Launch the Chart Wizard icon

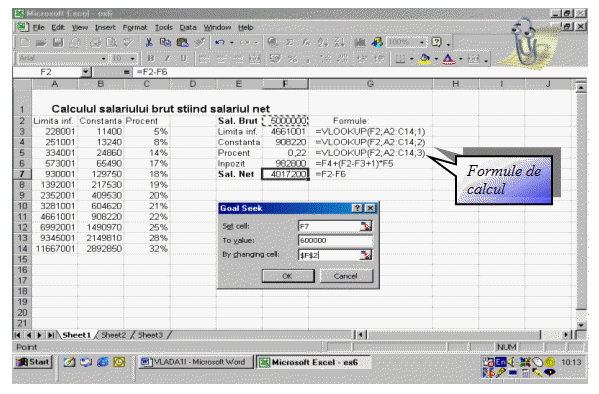(x=360, y=42)
